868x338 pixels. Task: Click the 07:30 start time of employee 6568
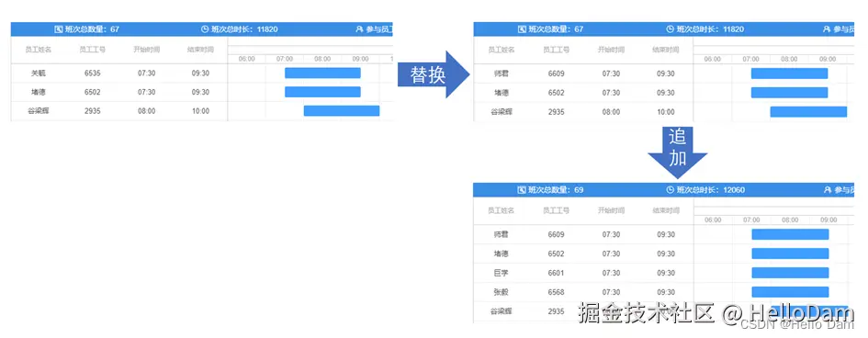pyautogui.click(x=611, y=292)
